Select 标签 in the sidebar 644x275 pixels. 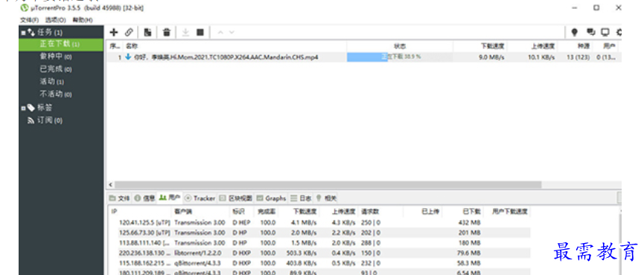pyautogui.click(x=45, y=108)
